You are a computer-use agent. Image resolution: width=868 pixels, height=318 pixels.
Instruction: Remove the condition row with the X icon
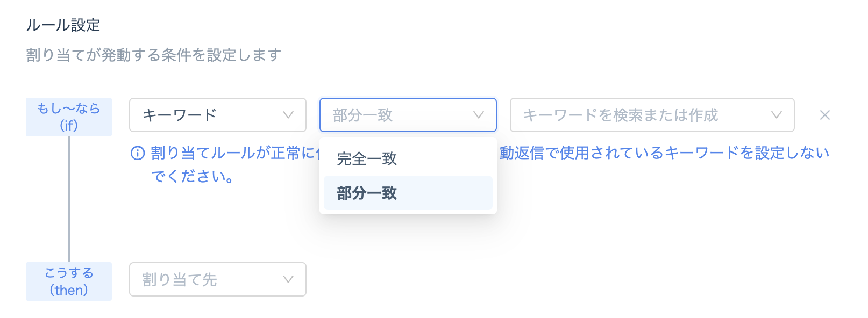tap(824, 115)
